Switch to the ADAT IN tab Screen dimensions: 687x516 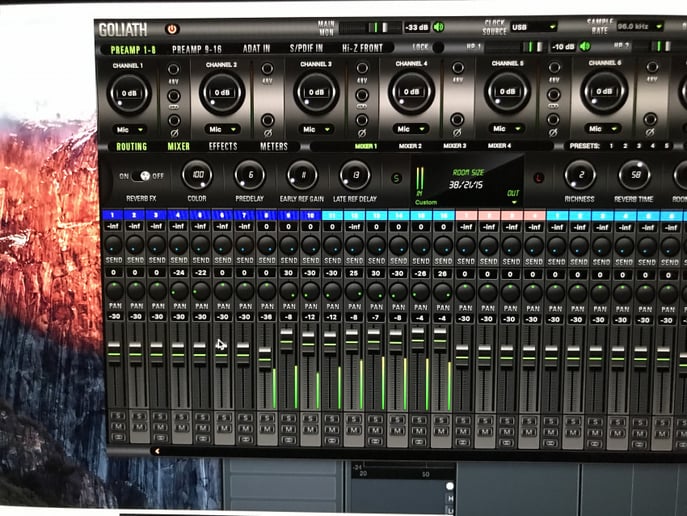[256, 49]
